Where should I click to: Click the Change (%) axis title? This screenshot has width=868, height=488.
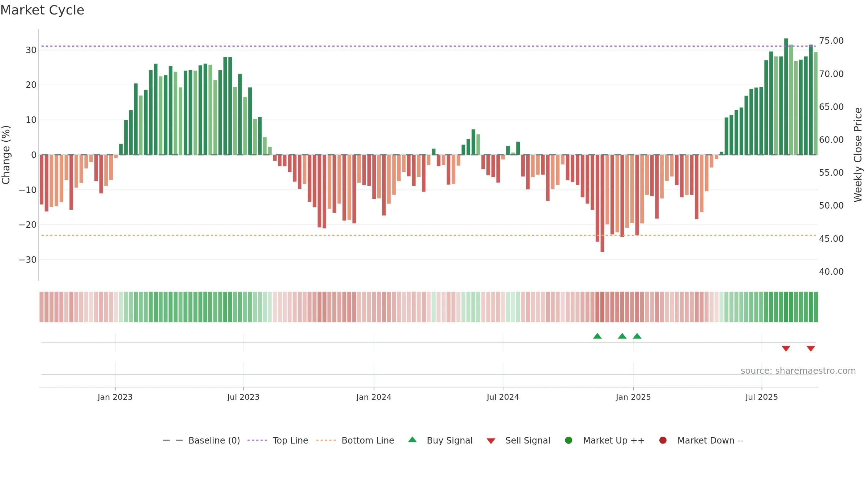coord(6,155)
